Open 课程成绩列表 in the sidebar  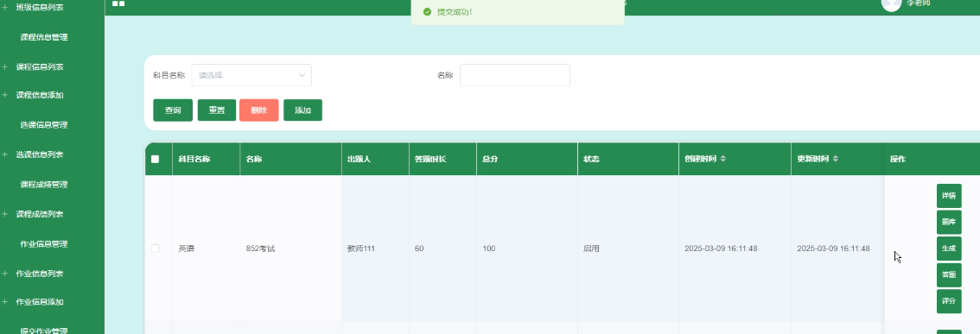tap(40, 214)
